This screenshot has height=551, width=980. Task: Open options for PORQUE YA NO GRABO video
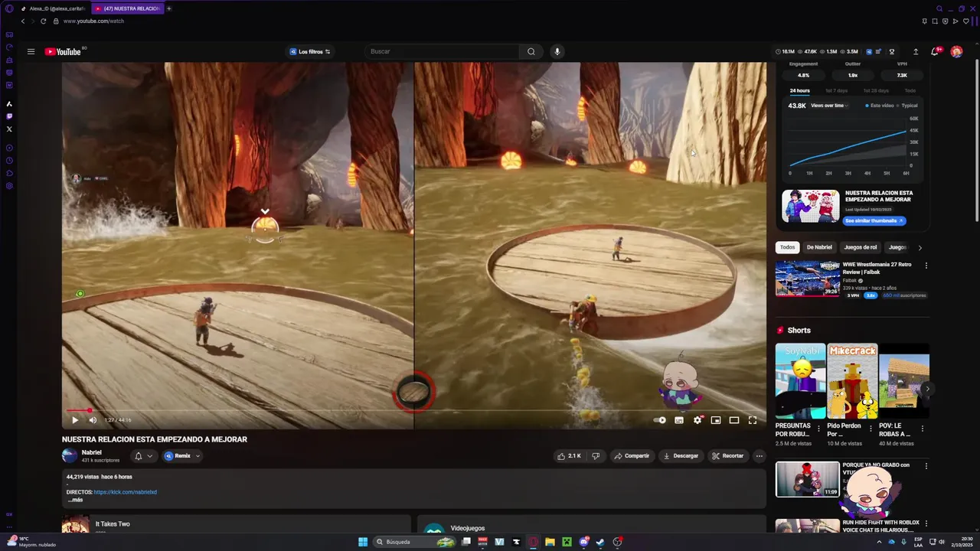pos(926,465)
